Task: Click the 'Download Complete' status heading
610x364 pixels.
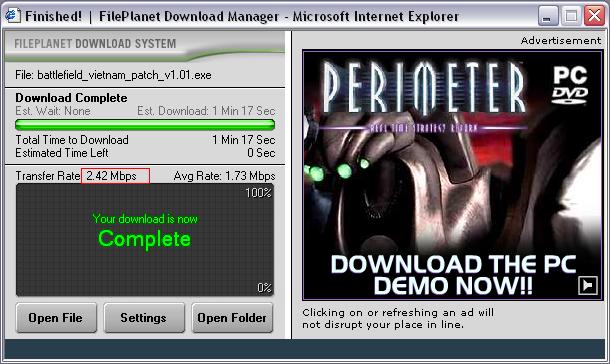Action: (71, 98)
